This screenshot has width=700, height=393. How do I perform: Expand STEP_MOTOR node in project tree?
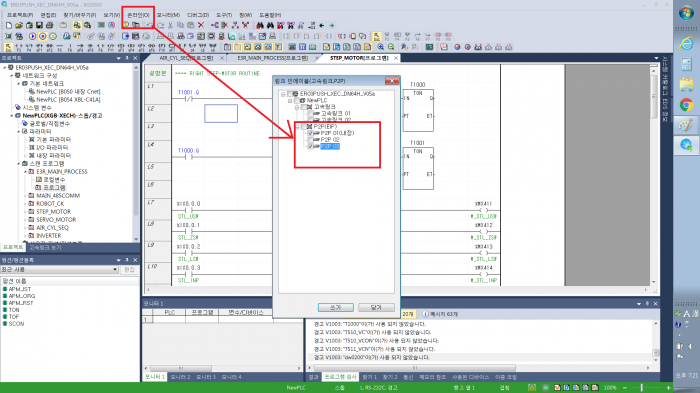tap(25, 212)
